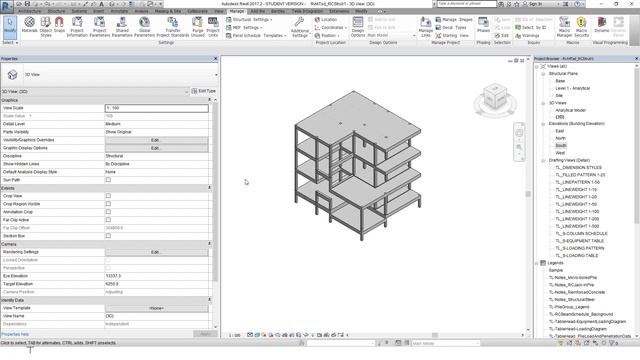640x360 pixels.
Task: Open Project Parameters
Action: click(100, 27)
